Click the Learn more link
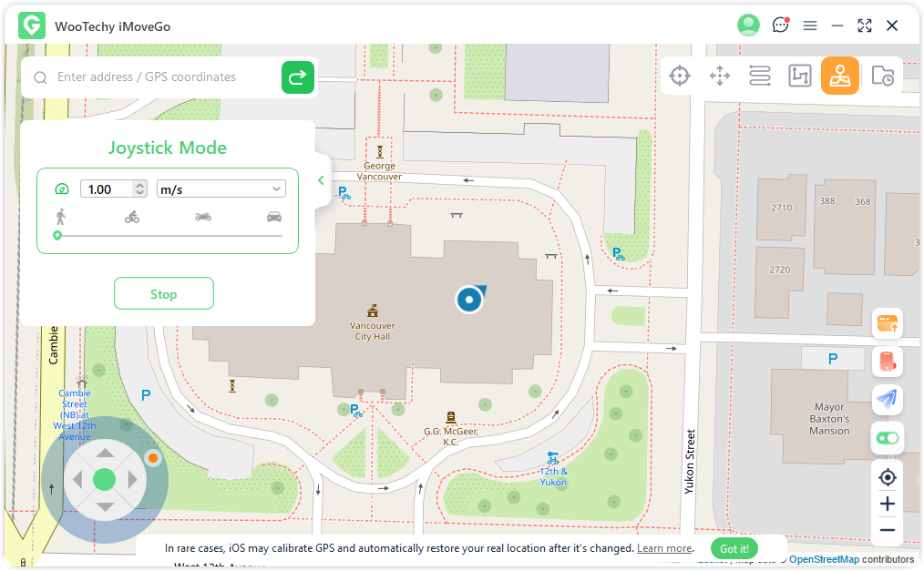This screenshot has height=571, width=924. click(663, 548)
